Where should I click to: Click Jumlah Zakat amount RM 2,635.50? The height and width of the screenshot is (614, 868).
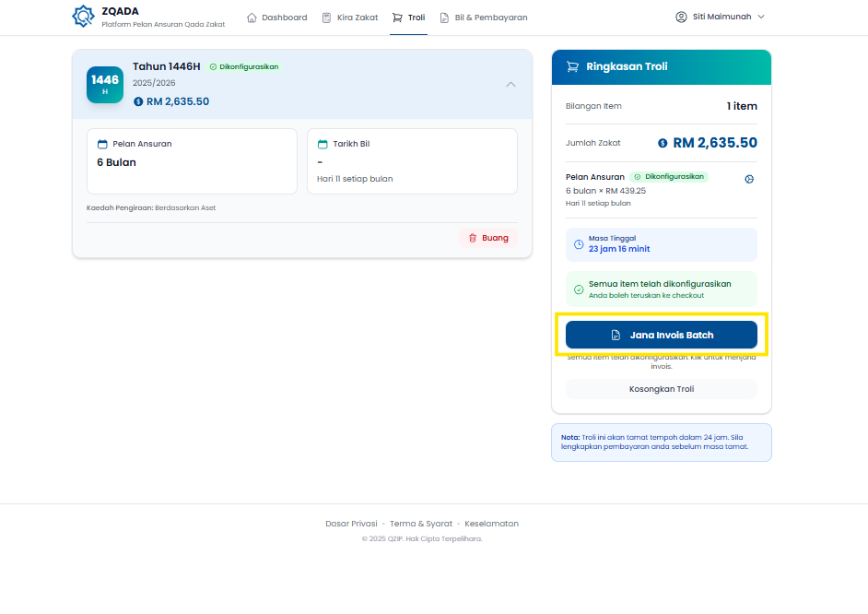[715, 143]
